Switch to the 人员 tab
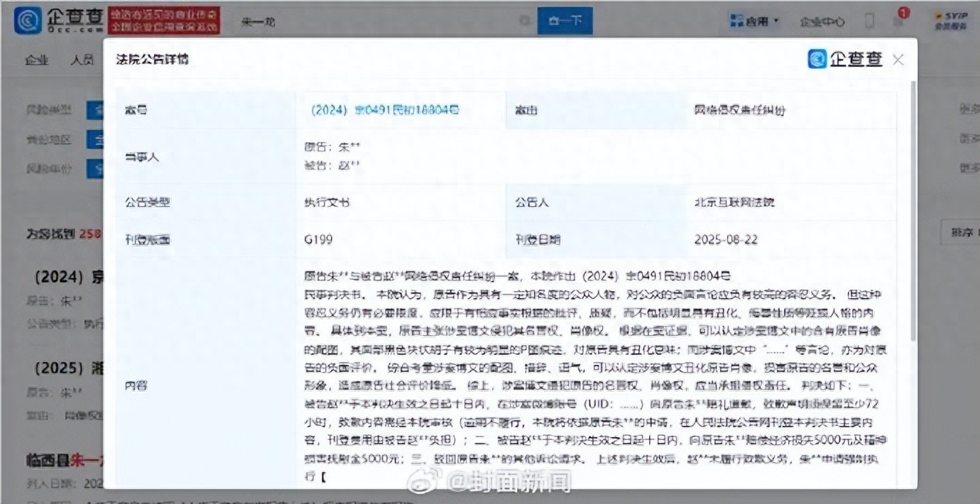This screenshot has height=504, width=980. click(83, 60)
